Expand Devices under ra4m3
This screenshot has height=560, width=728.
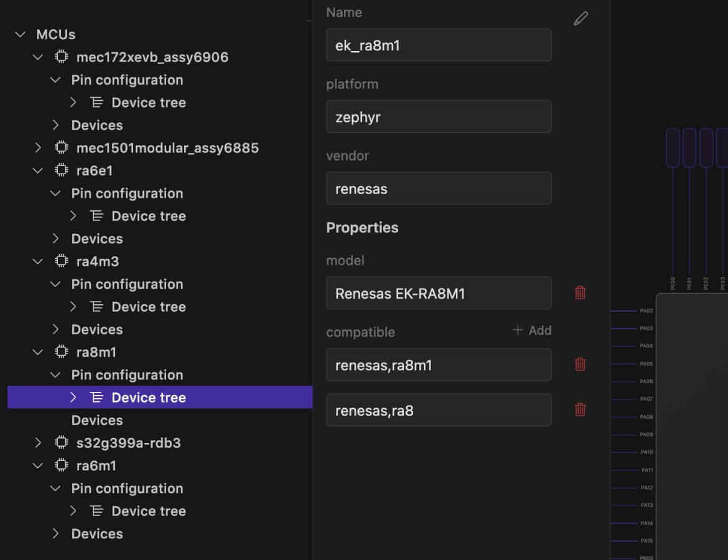[56, 329]
